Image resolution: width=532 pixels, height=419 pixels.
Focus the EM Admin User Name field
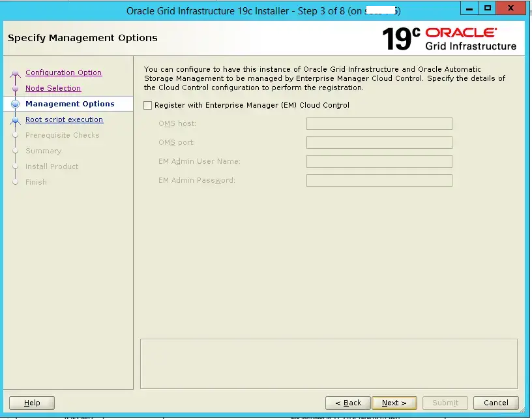pos(379,162)
